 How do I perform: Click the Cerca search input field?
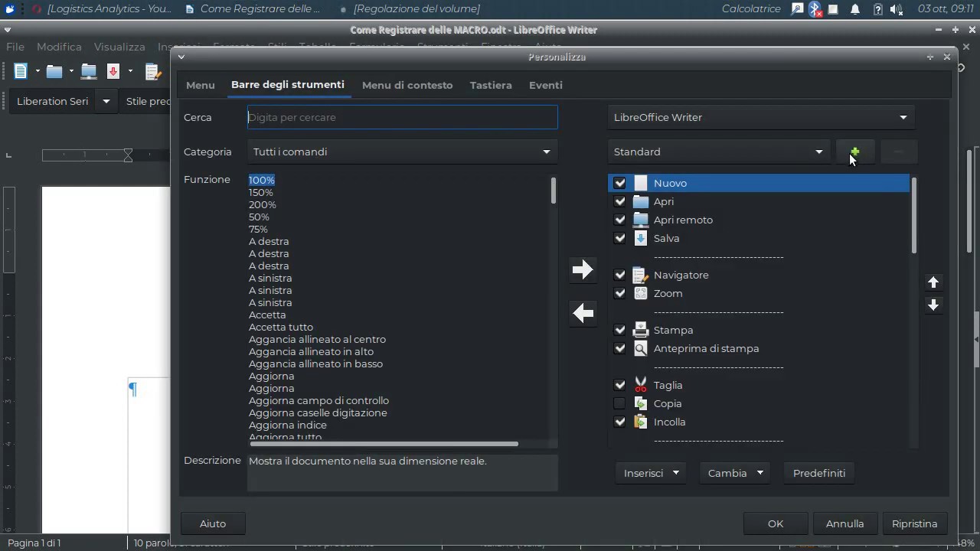pos(403,117)
